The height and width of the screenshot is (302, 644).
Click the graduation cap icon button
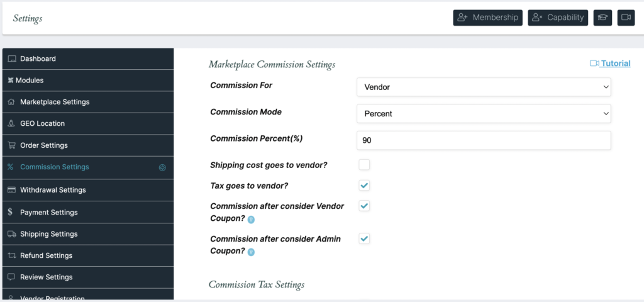602,18
